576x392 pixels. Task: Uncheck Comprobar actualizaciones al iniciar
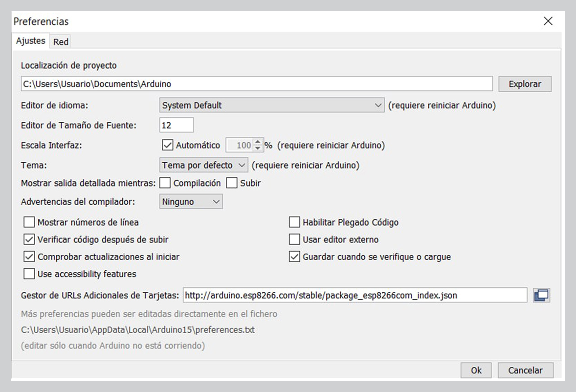point(29,257)
